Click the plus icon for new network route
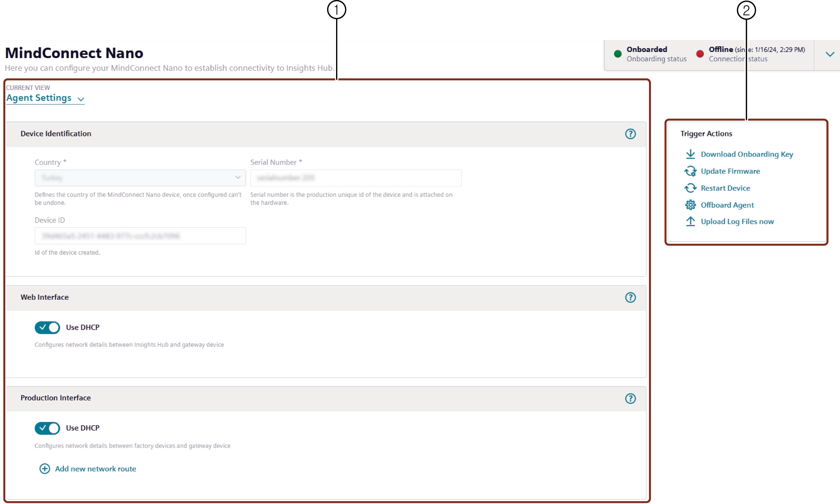The height and width of the screenshot is (504, 840). click(45, 469)
